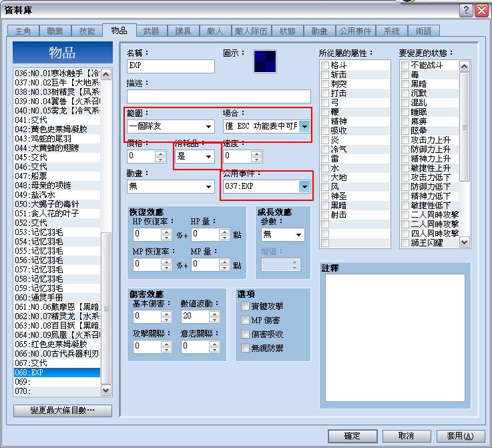
Task: Click the 套用(A) button
Action: (461, 436)
